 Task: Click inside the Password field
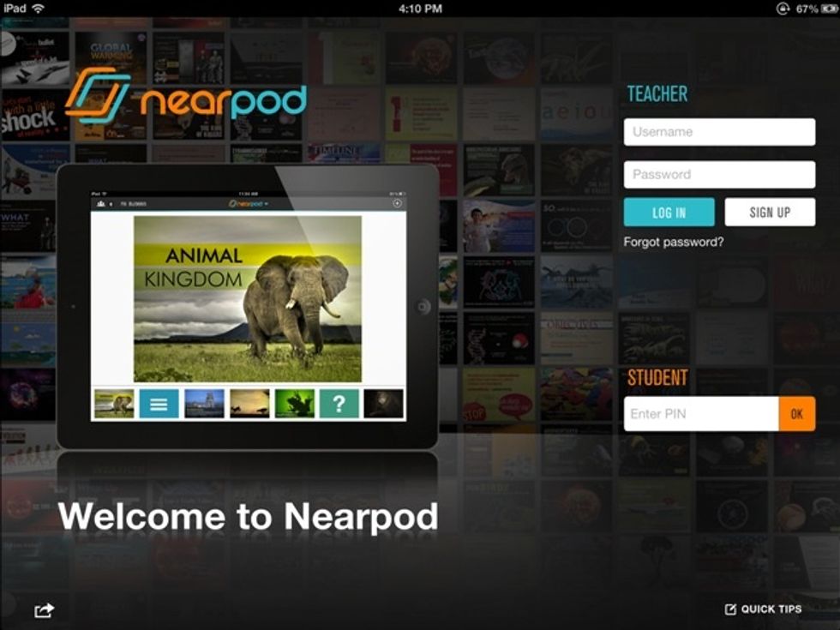[718, 174]
